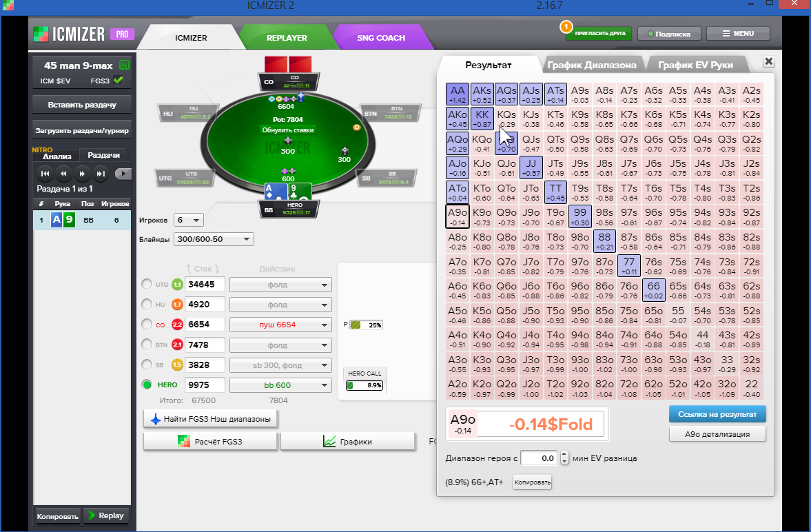Open A9o детализация

point(717,434)
